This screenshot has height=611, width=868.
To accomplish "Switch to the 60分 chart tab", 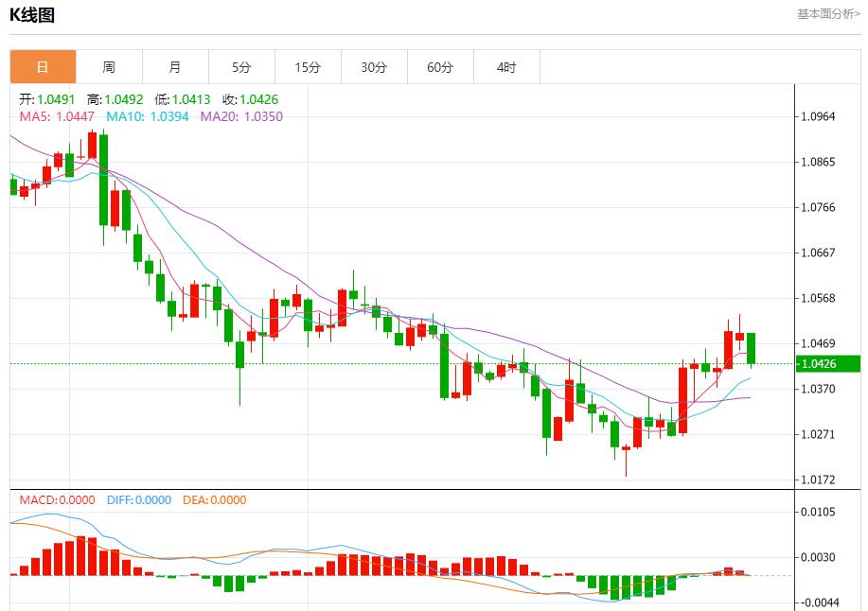I will [440, 67].
